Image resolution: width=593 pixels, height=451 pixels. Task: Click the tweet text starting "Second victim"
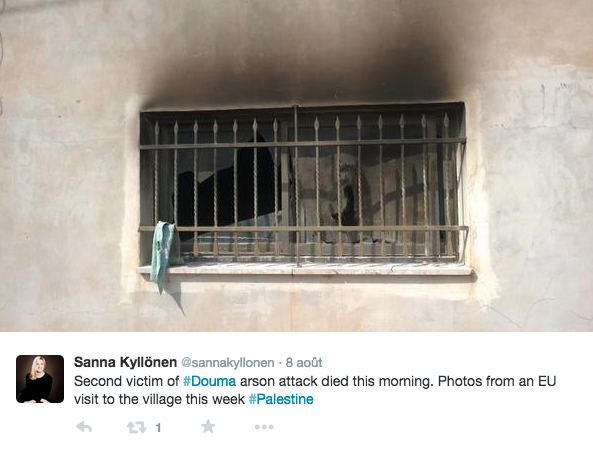tap(315, 390)
